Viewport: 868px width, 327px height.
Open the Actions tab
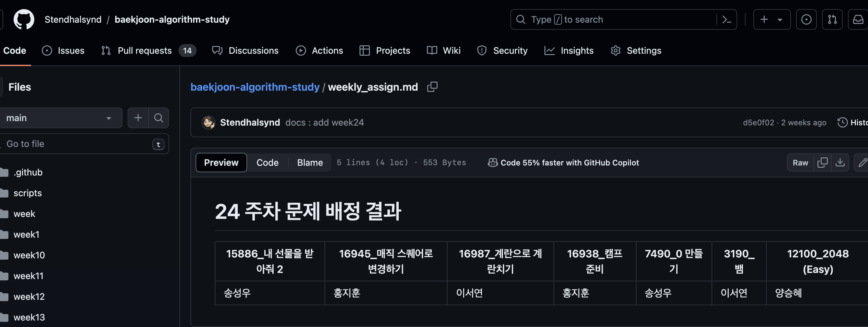(x=319, y=51)
